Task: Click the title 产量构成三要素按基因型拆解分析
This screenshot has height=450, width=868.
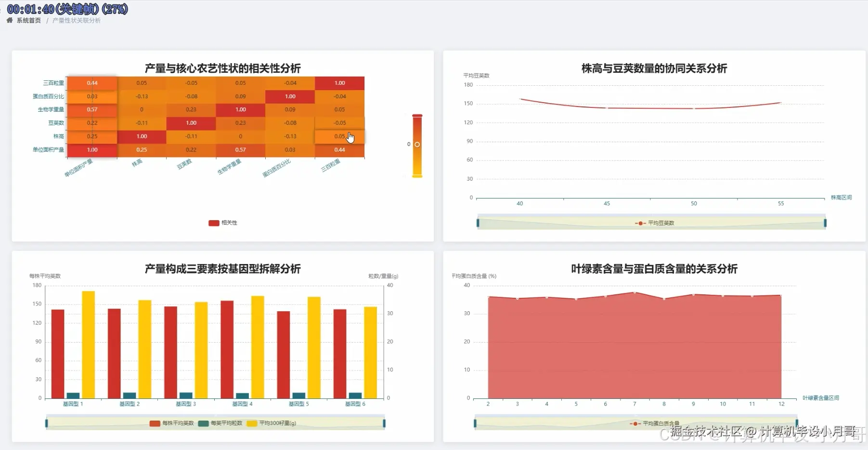Action: click(223, 268)
